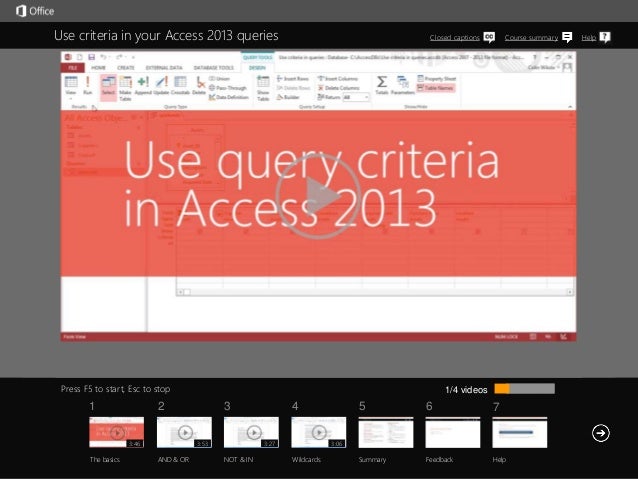Switch to EXTERNAL DATA ribbon tab

click(164, 68)
